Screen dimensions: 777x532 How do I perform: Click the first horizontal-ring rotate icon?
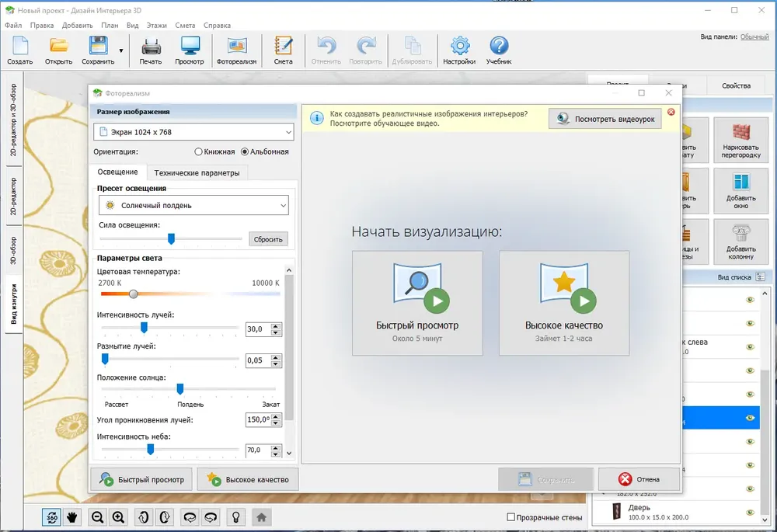[x=190, y=517]
